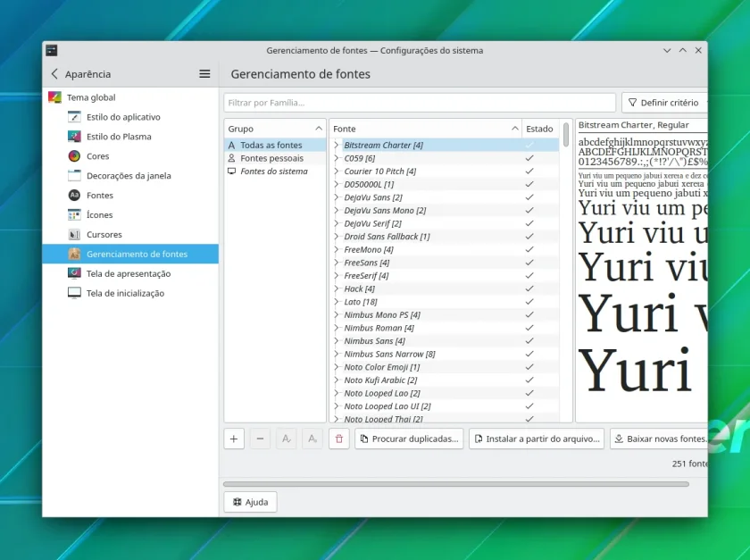Viewport: 750px width, 560px height.
Task: Open the Cursores icon
Action: (x=74, y=235)
